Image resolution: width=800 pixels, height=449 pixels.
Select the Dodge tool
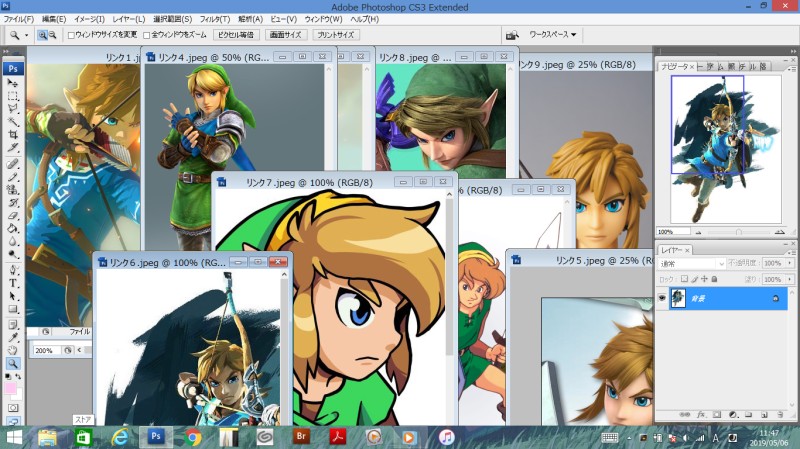[x=13, y=254]
